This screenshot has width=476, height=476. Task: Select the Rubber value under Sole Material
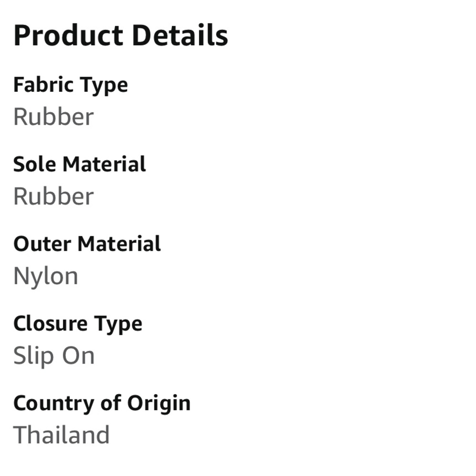pyautogui.click(x=54, y=197)
